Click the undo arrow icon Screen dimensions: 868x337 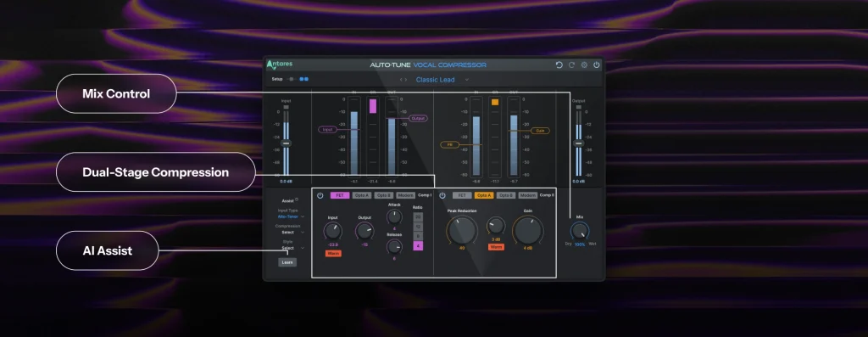coord(559,65)
